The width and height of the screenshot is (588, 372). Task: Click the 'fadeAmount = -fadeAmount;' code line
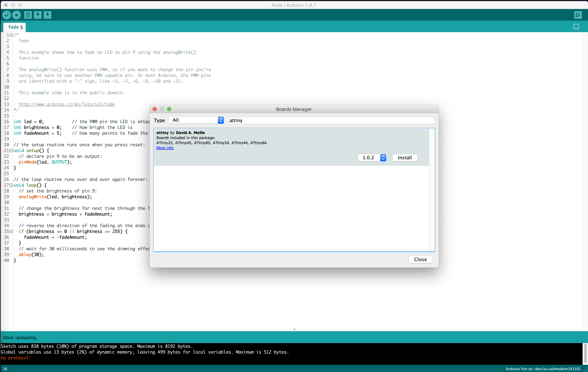coord(55,237)
